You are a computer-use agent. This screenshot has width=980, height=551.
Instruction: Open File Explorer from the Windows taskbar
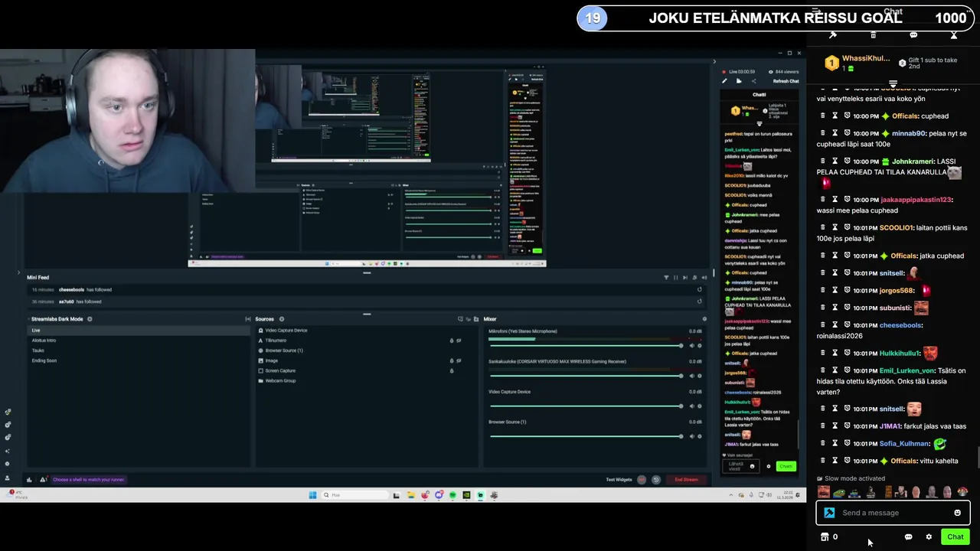pos(410,495)
